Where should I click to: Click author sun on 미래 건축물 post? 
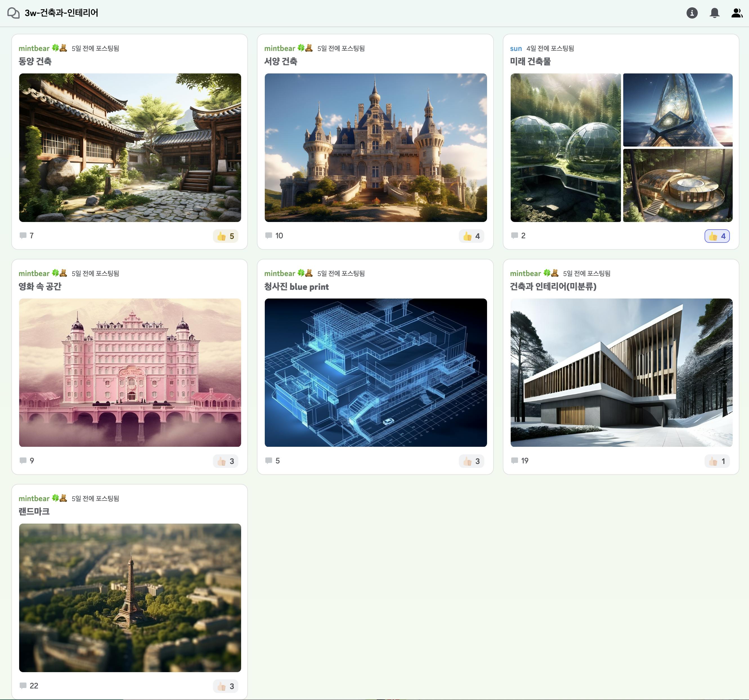coord(515,48)
